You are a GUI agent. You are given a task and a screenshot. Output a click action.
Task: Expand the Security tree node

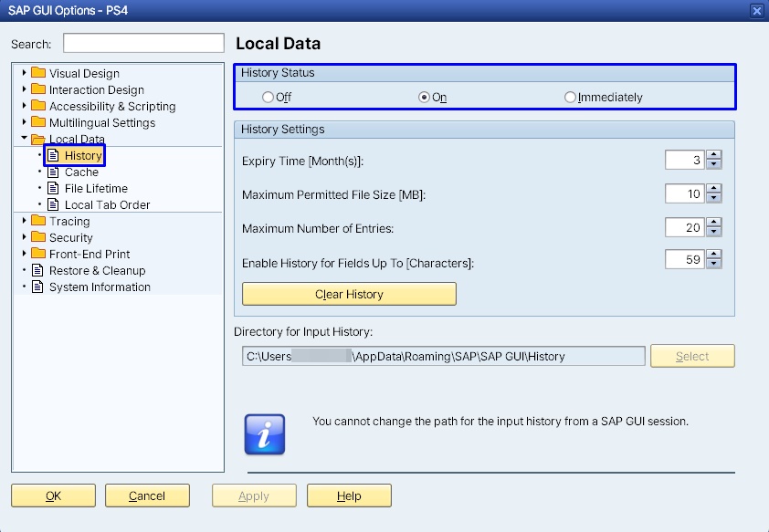pyautogui.click(x=24, y=237)
